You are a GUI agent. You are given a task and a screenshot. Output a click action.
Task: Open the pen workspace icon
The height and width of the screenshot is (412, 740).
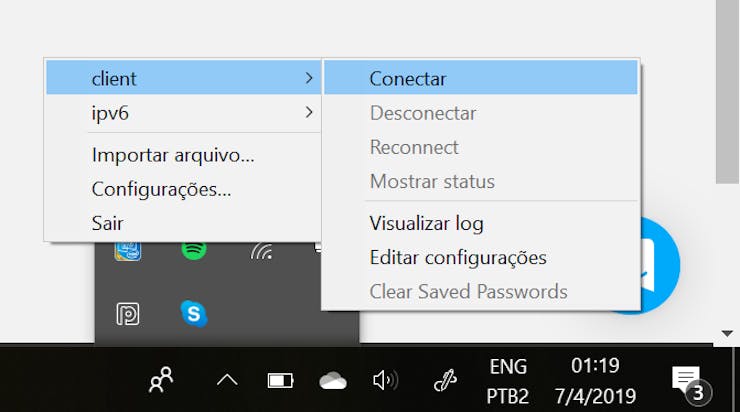[x=445, y=380]
